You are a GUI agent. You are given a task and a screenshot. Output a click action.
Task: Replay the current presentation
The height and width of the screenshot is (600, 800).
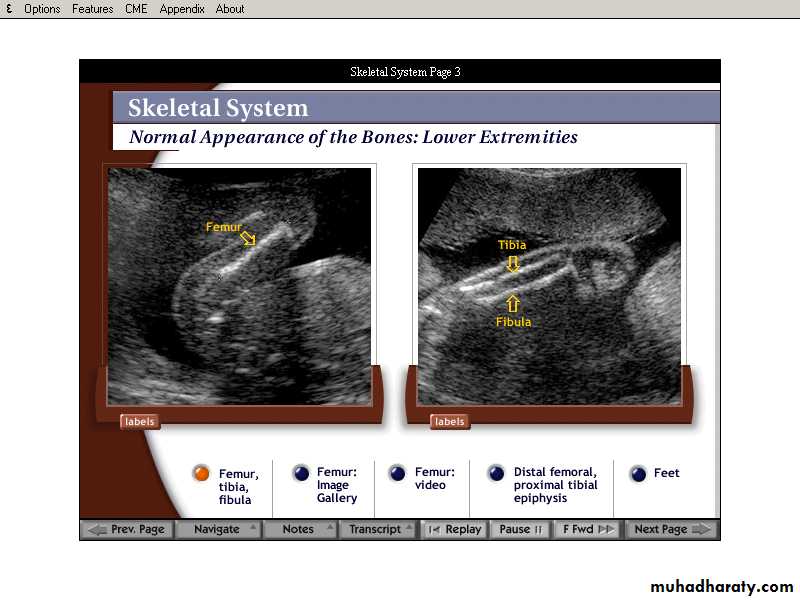click(454, 529)
